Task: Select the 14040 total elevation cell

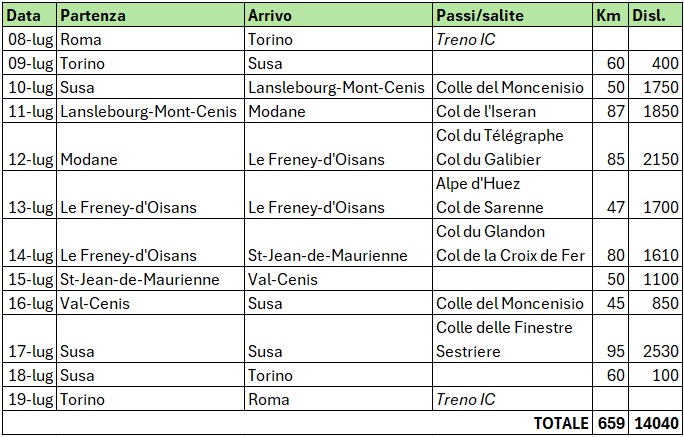Action: (655, 423)
